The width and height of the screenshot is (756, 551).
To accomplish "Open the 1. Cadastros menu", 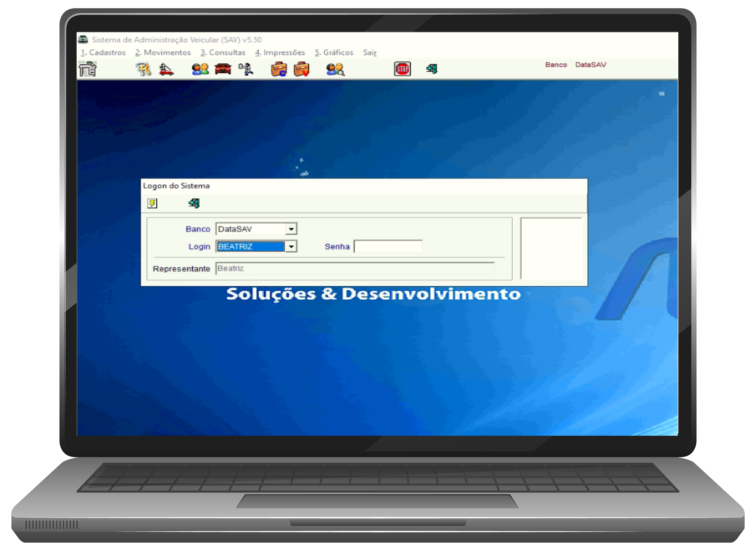I will (x=103, y=53).
